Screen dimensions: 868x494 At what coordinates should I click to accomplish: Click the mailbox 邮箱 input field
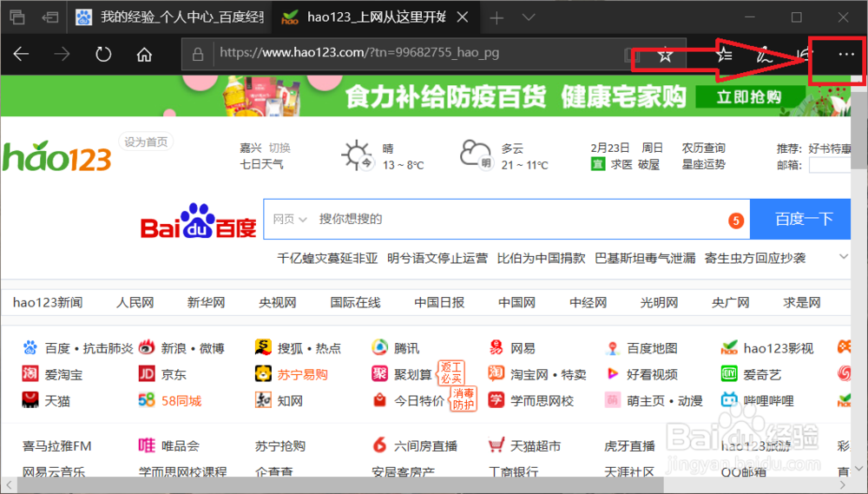pyautogui.click(x=829, y=165)
